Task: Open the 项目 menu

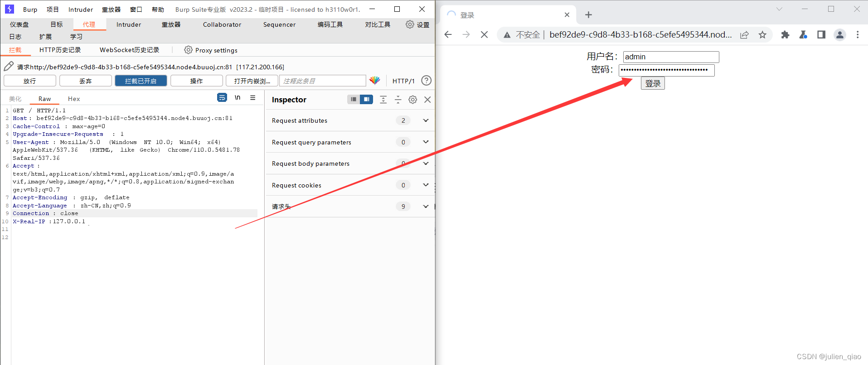Action: (x=53, y=10)
